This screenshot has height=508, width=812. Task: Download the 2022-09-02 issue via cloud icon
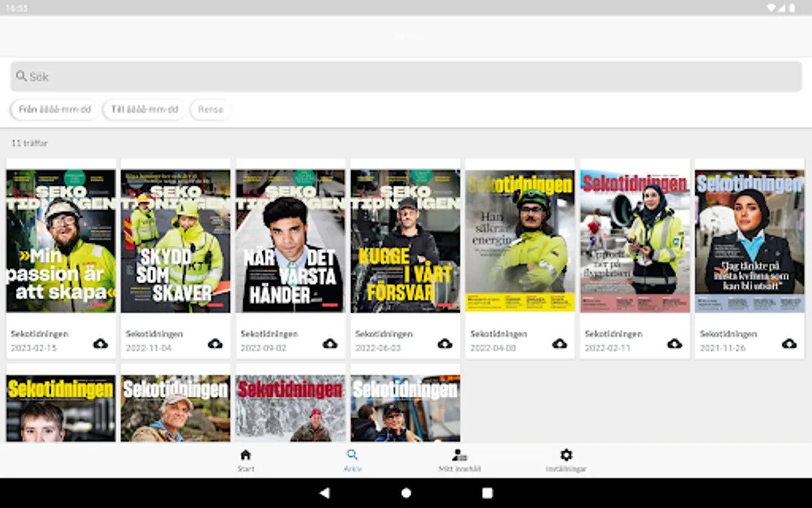pyautogui.click(x=330, y=343)
